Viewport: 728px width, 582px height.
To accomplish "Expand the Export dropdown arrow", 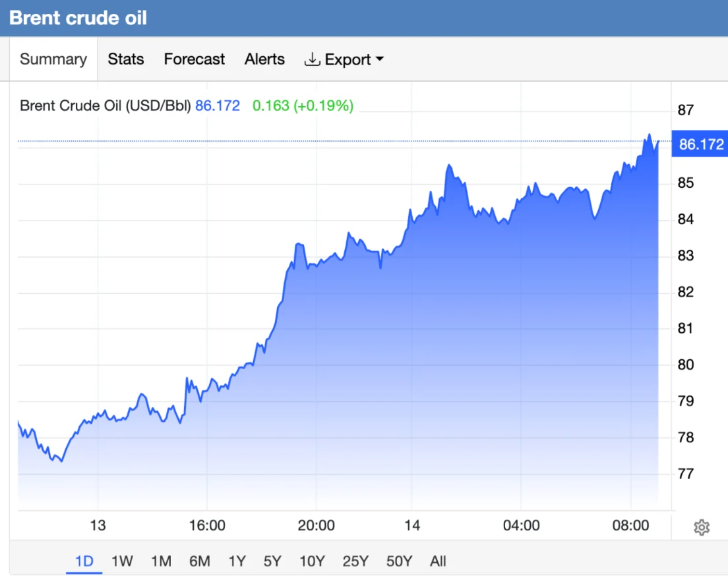I will click(380, 59).
